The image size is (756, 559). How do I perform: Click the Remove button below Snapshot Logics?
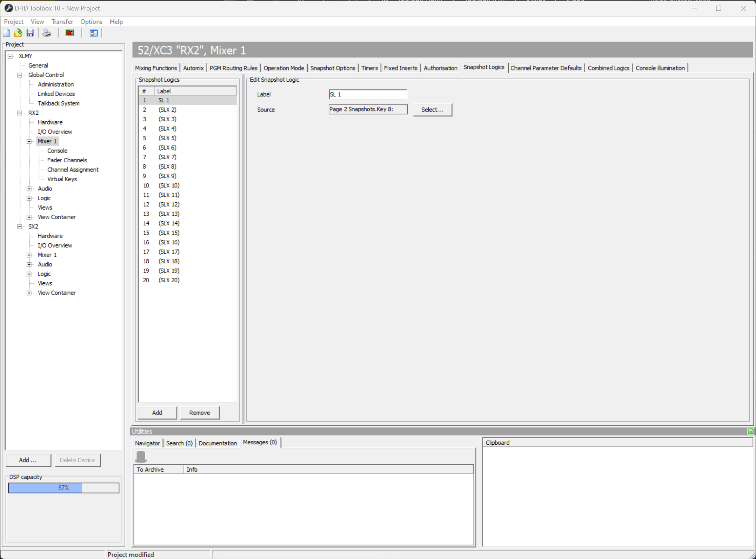pyautogui.click(x=200, y=413)
